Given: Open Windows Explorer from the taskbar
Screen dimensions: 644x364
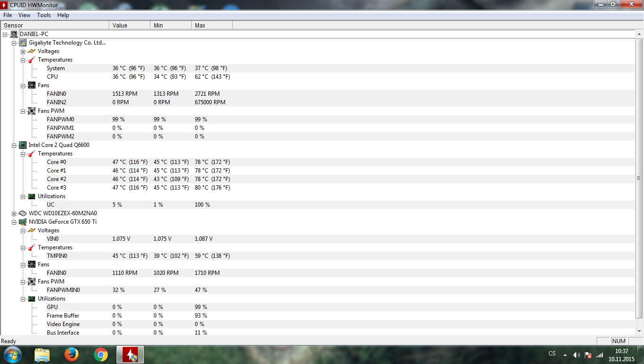Looking at the screenshot, I should 42,355.
